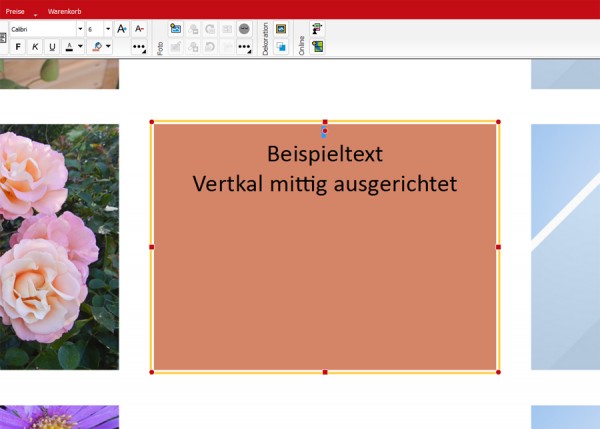Toggle underline (U) formatting
The width and height of the screenshot is (600, 429).
[52, 47]
